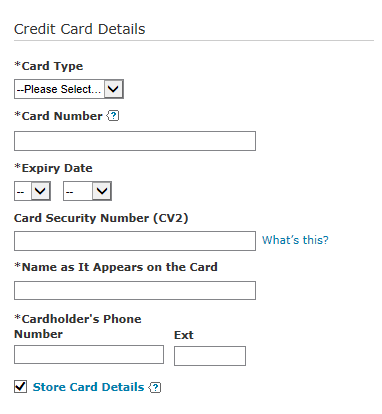Select the Ext input box

coord(210,356)
